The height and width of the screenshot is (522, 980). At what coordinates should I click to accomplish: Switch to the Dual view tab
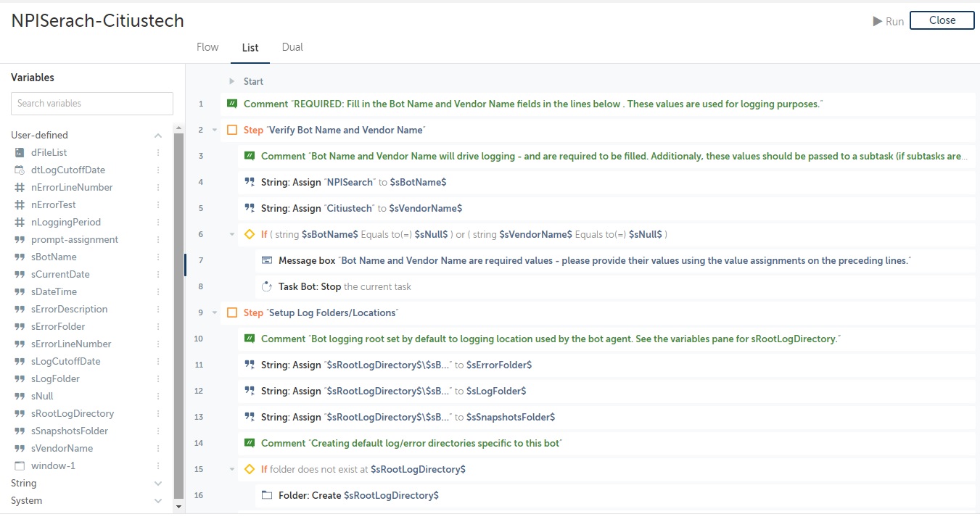click(292, 47)
